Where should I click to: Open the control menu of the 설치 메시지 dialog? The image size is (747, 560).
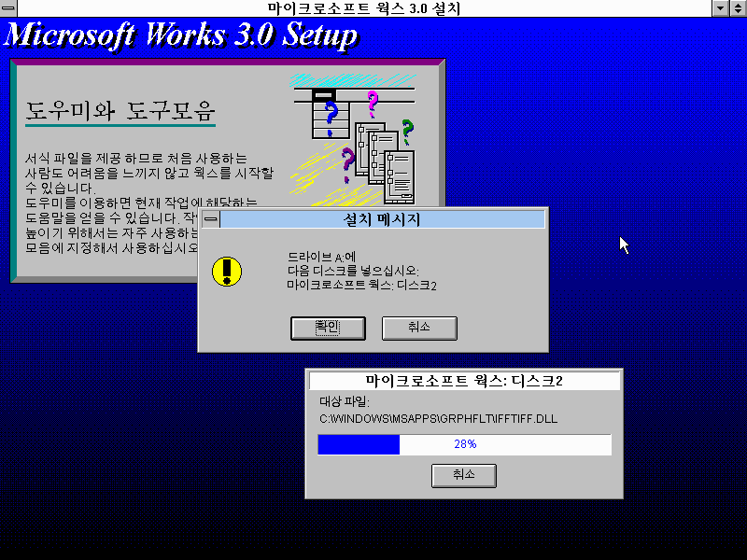[211, 219]
